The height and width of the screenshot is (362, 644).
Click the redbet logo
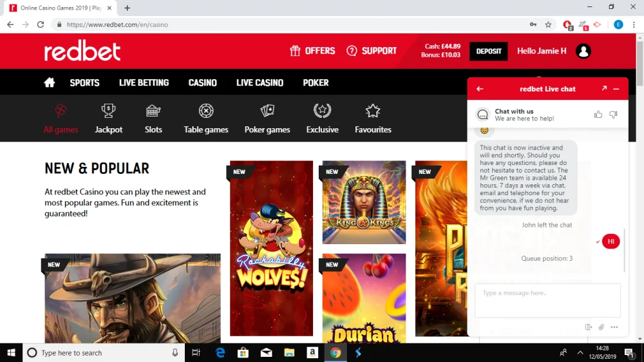coord(82,51)
